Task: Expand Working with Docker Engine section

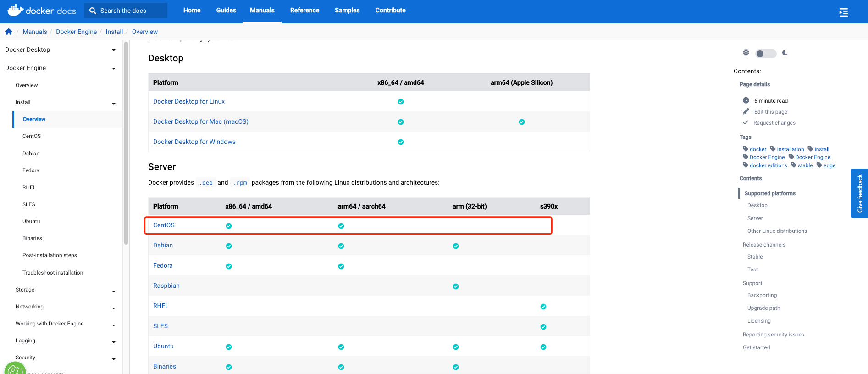Action: (x=114, y=325)
